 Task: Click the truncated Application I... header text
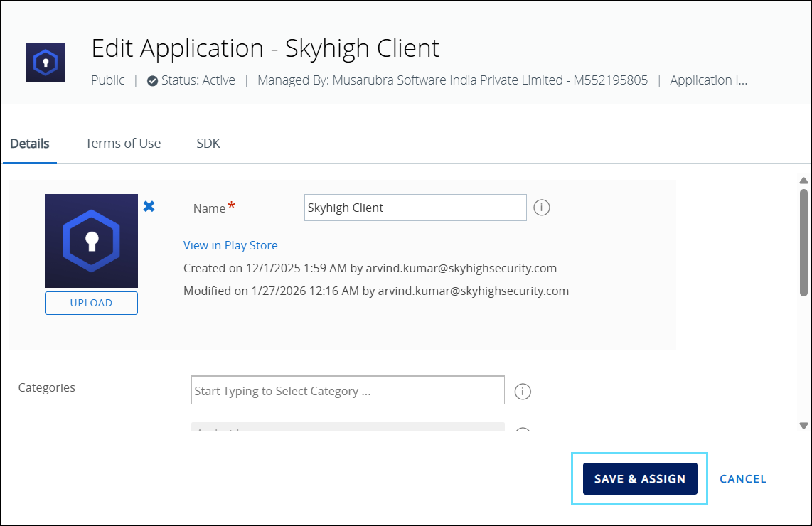(708, 80)
